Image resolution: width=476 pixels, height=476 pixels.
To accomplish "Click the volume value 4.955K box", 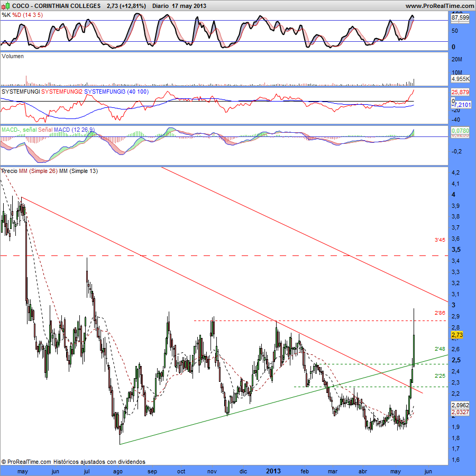I will click(460, 79).
